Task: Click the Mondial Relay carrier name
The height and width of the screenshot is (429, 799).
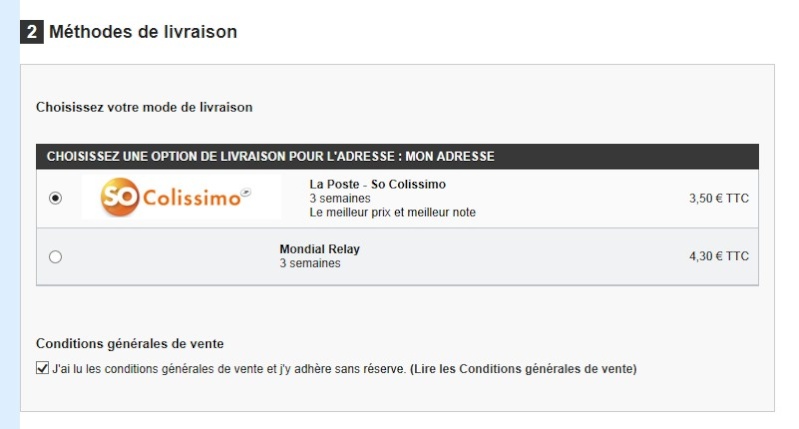Action: (319, 249)
